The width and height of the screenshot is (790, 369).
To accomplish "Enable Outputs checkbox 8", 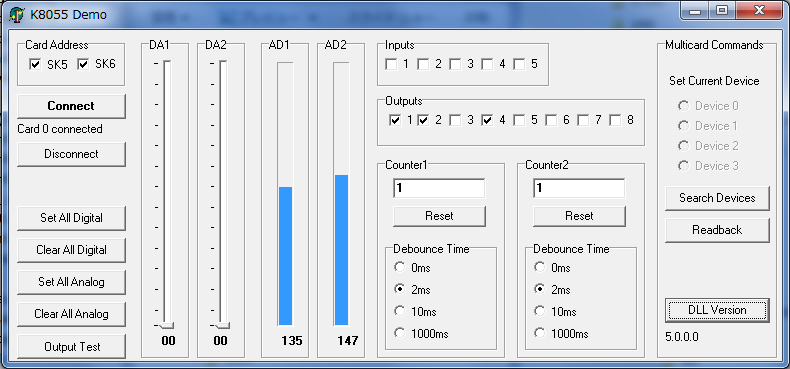I will point(615,120).
